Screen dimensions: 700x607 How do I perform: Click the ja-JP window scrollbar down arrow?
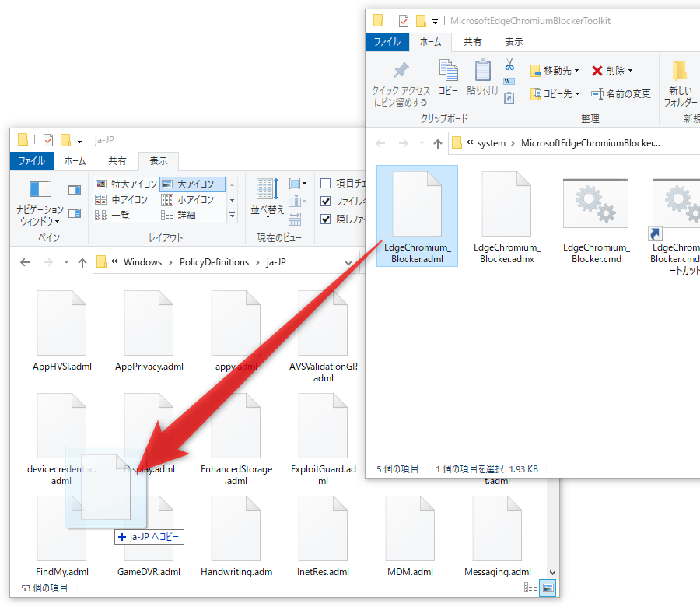tap(552, 572)
